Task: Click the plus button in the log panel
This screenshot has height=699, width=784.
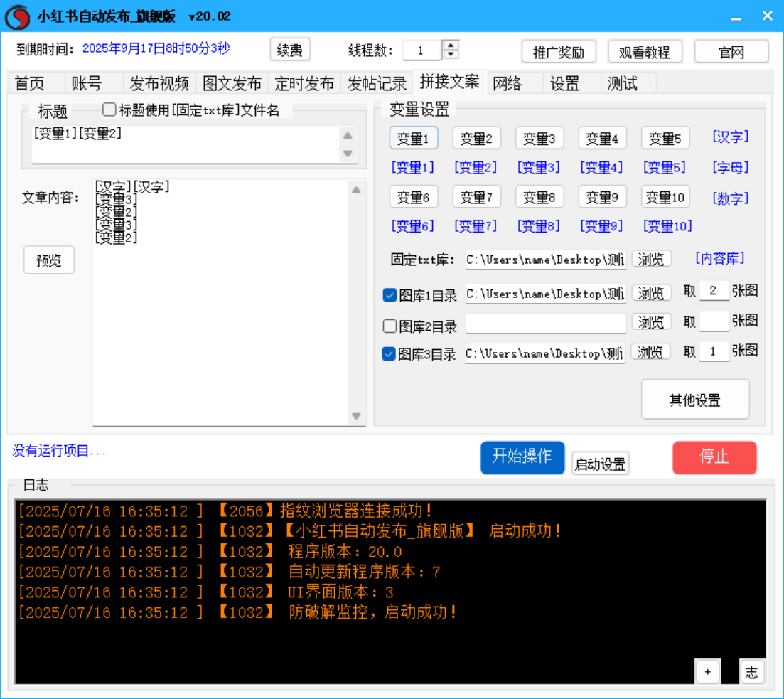Action: point(707,671)
